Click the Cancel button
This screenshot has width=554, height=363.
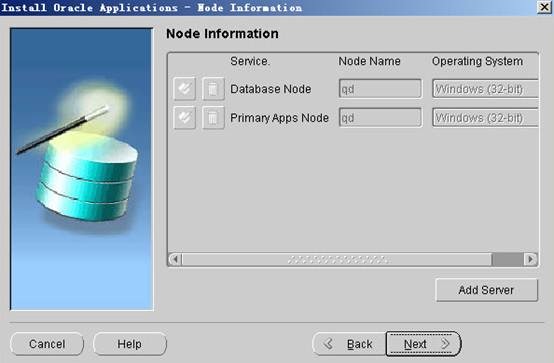pos(47,344)
